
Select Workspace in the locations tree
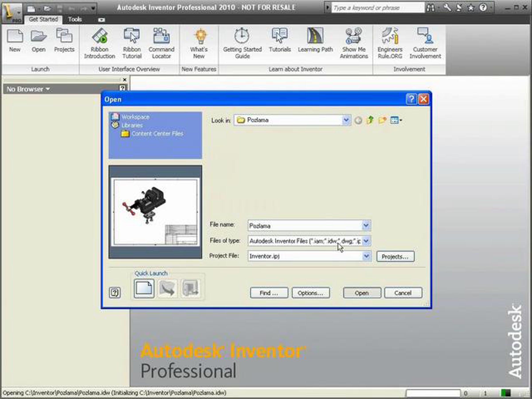[135, 117]
